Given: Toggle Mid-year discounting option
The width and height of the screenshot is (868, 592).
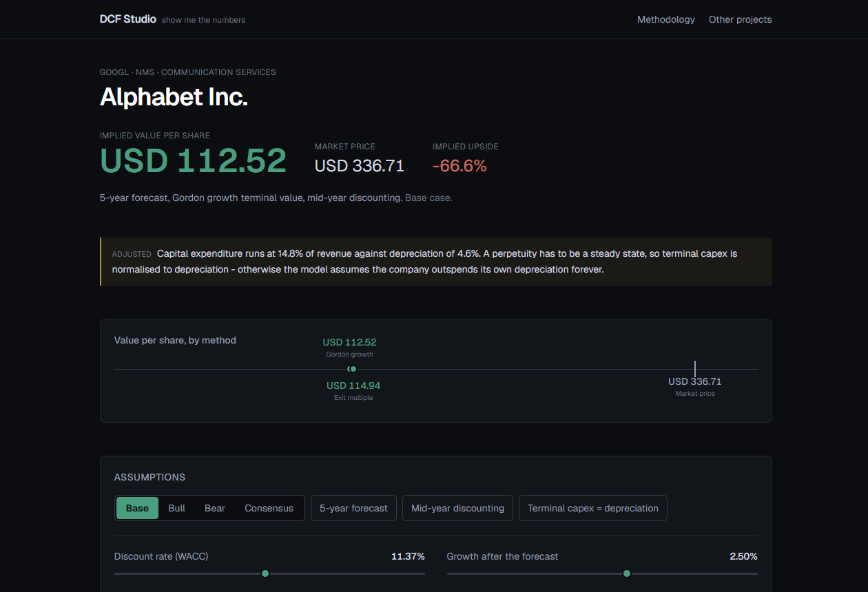Looking at the screenshot, I should coord(457,508).
